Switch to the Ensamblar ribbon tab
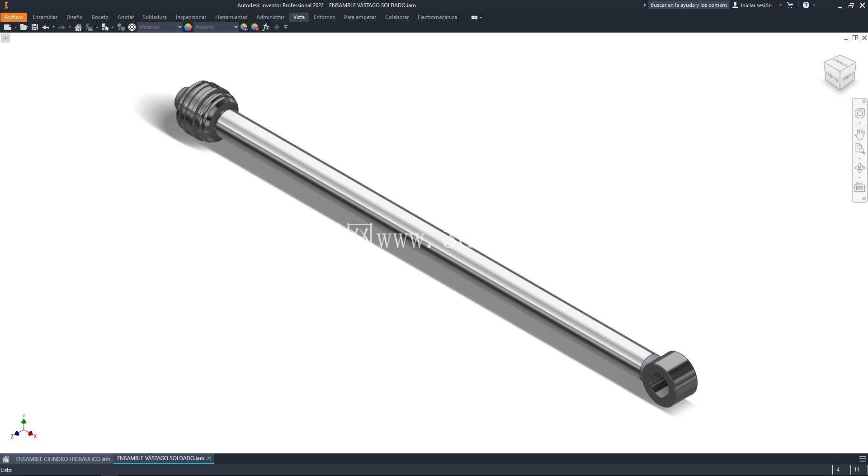 point(45,17)
